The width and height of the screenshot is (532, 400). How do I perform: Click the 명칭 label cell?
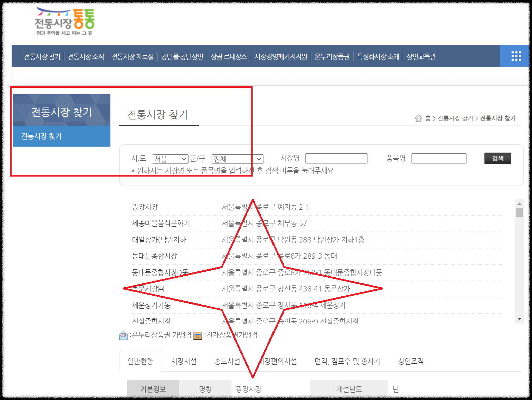click(x=205, y=389)
